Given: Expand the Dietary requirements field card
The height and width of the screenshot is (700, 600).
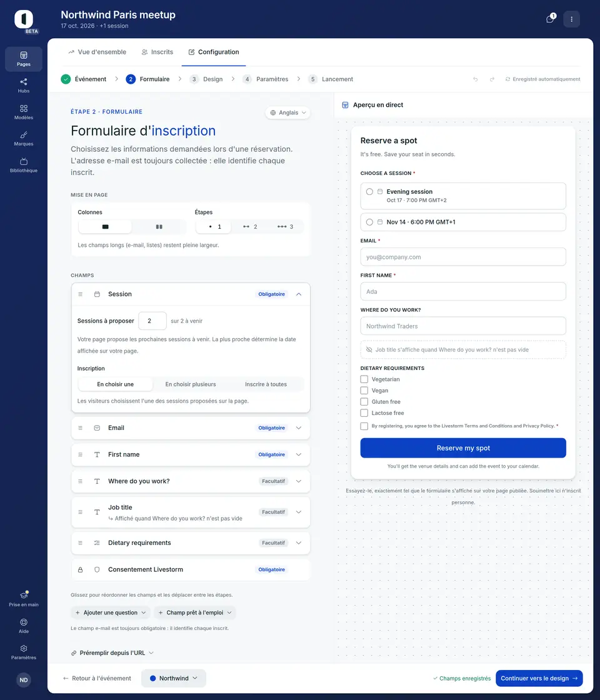Looking at the screenshot, I should coord(299,543).
